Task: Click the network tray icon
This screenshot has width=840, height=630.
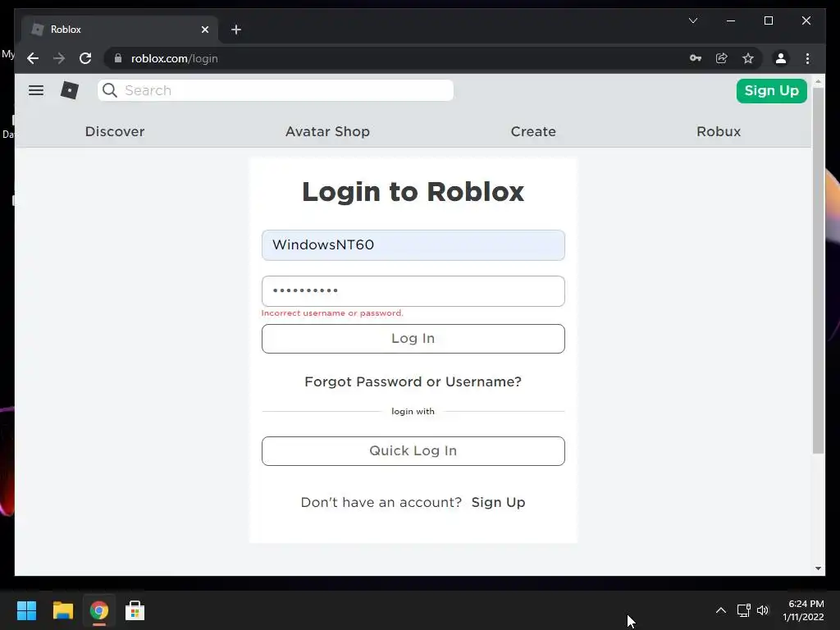Action: tap(743, 610)
